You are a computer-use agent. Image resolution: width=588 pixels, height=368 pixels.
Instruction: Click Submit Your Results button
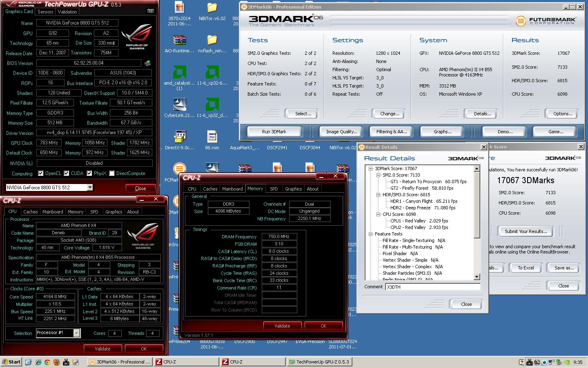[526, 231]
